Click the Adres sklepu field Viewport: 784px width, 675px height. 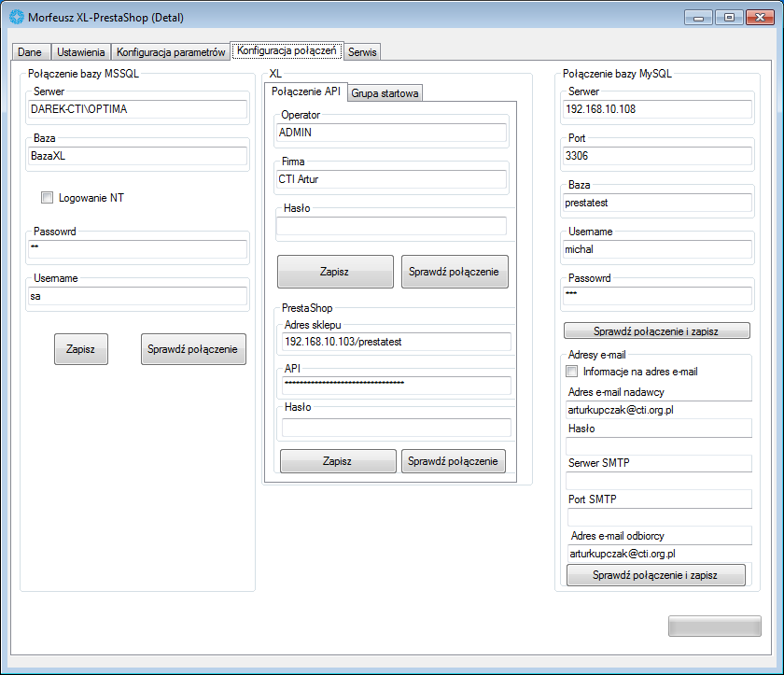point(396,342)
